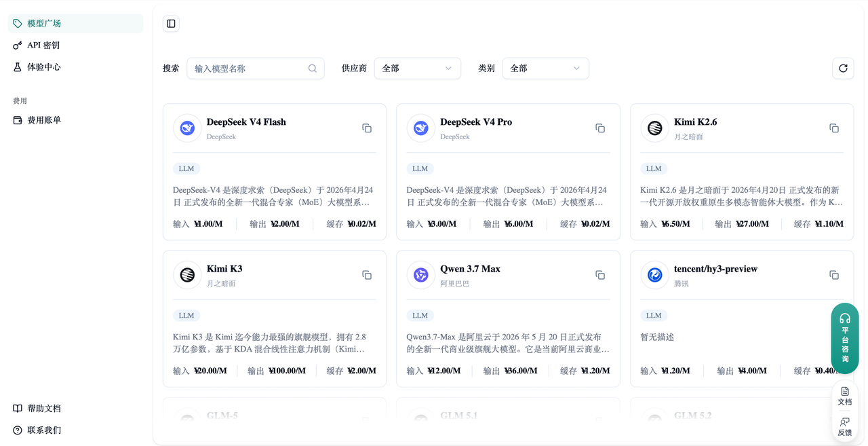The height and width of the screenshot is (446, 868).
Task: Go to API 密钥 page
Action: (x=75, y=45)
